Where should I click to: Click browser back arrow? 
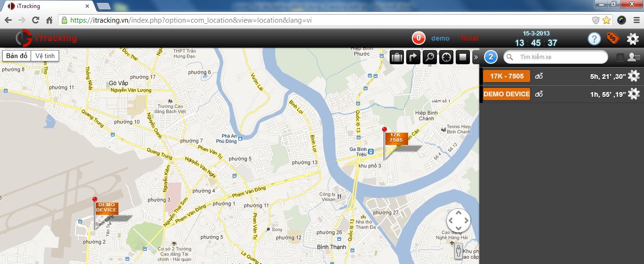[8, 20]
